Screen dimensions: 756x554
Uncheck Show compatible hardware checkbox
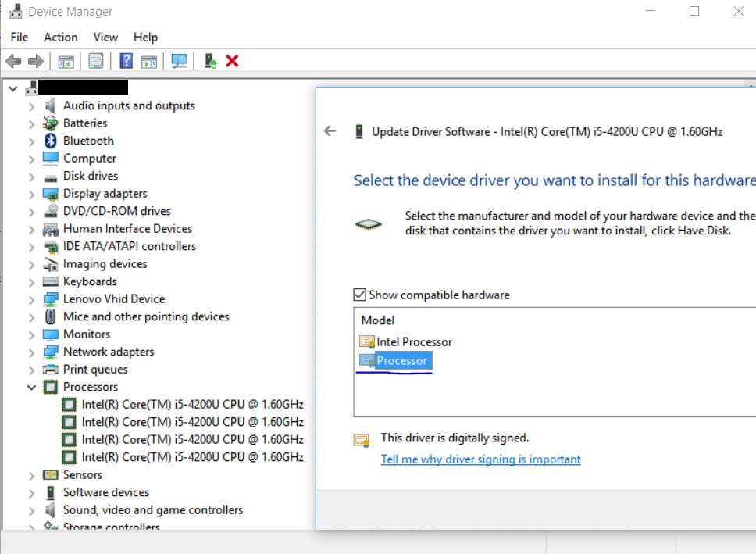click(x=360, y=295)
